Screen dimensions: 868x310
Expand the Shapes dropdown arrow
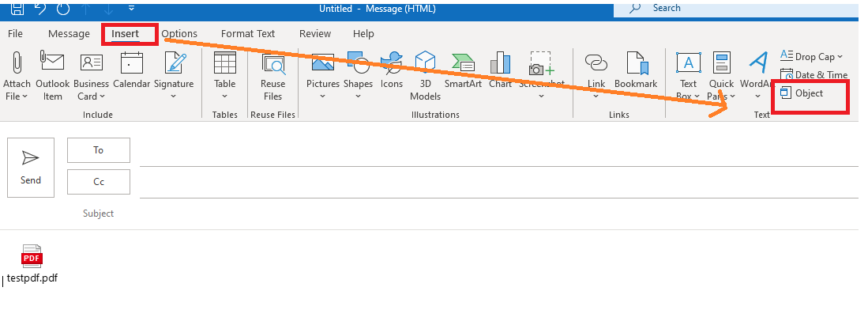[x=358, y=96]
